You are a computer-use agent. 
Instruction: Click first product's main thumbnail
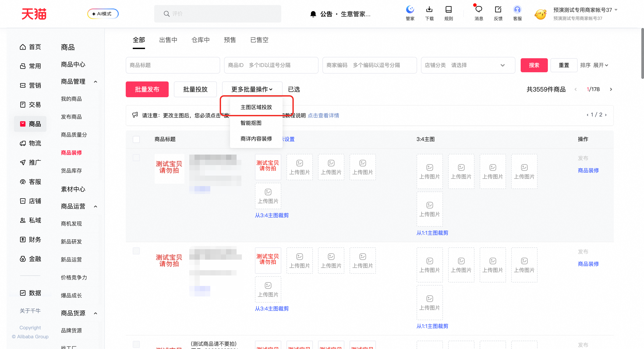[x=169, y=169]
